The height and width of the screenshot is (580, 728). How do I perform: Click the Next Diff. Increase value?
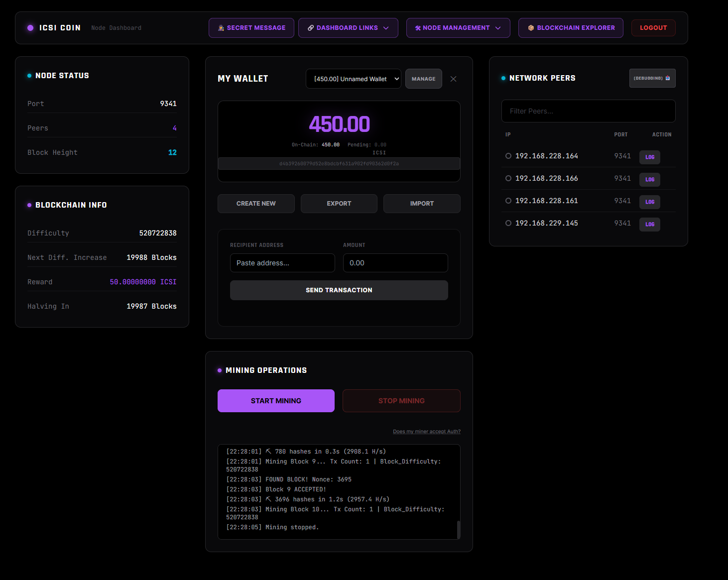coord(152,257)
